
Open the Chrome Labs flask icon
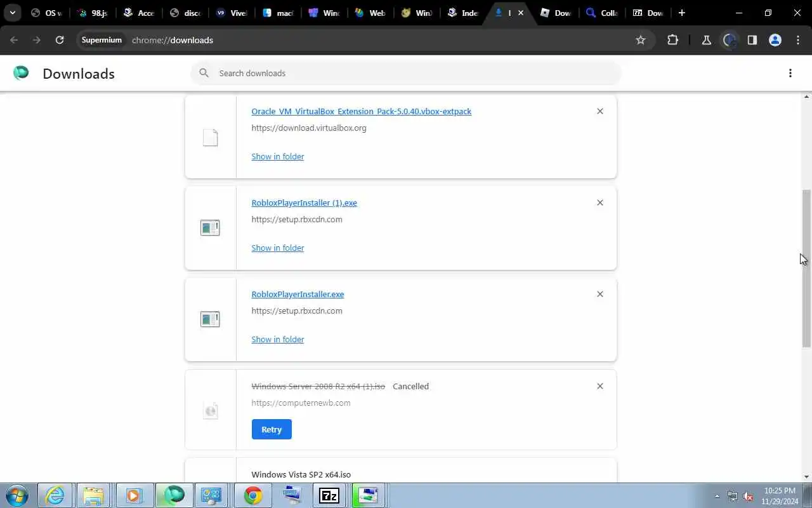706,40
